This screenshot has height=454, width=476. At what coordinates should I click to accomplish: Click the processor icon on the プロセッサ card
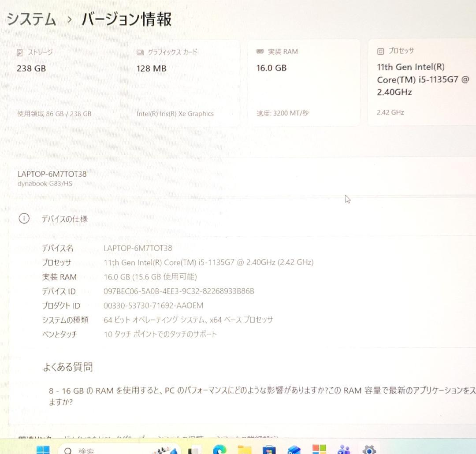(x=380, y=51)
